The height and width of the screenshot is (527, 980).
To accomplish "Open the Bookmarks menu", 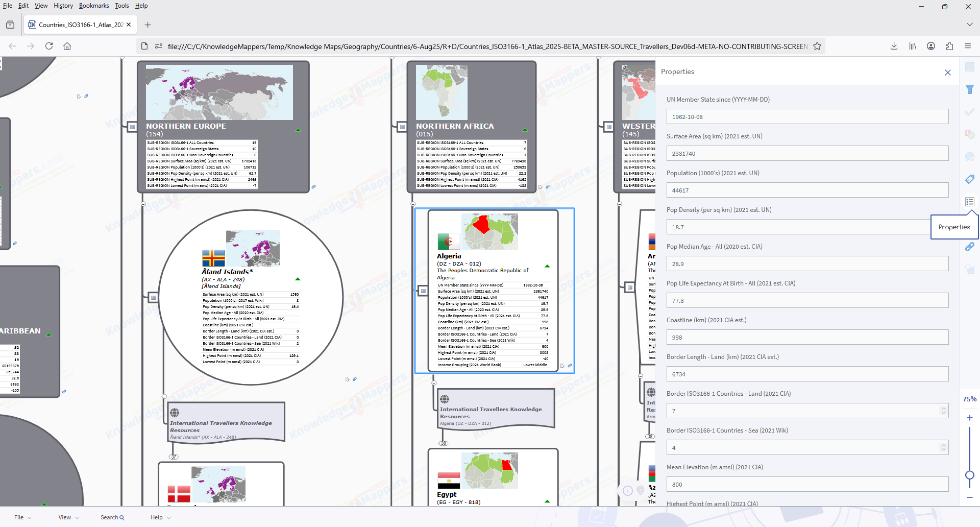I will [x=94, y=6].
